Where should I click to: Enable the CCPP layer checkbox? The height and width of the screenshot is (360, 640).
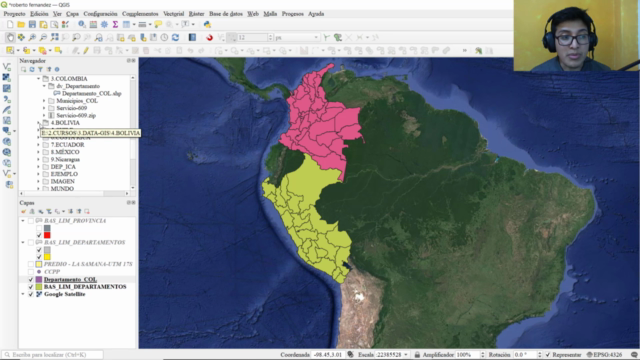pos(31,271)
